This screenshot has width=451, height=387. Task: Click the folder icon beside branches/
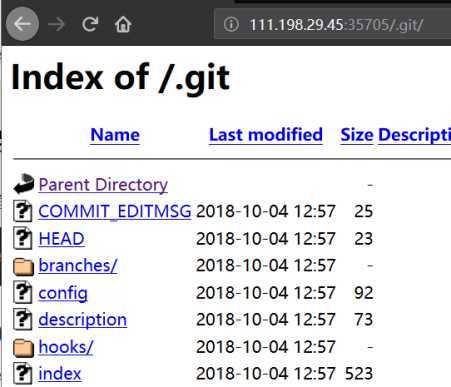[23, 266]
